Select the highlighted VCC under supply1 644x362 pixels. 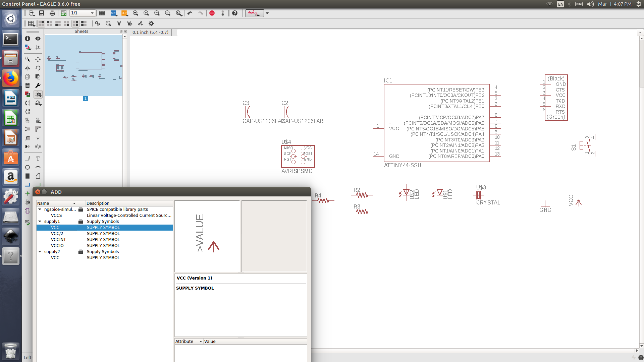tap(105, 228)
